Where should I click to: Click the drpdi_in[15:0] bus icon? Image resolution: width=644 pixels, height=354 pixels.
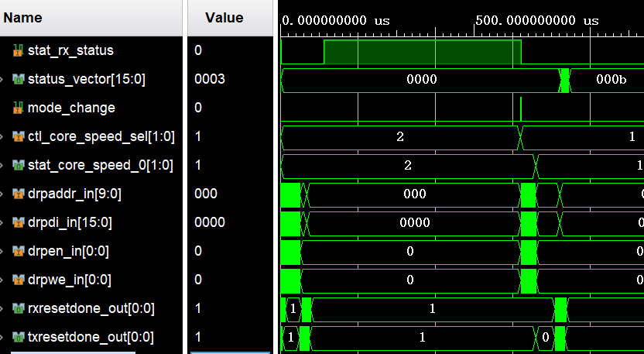click(18, 222)
